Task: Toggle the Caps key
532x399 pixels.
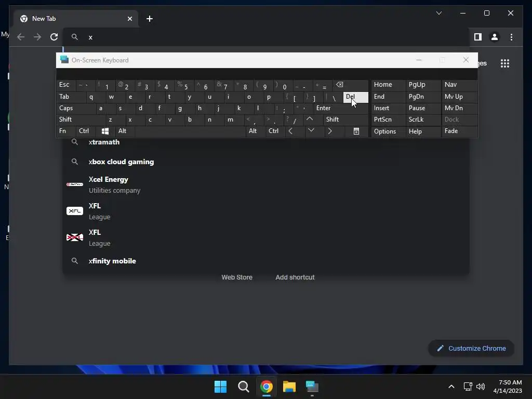Action: [76, 108]
